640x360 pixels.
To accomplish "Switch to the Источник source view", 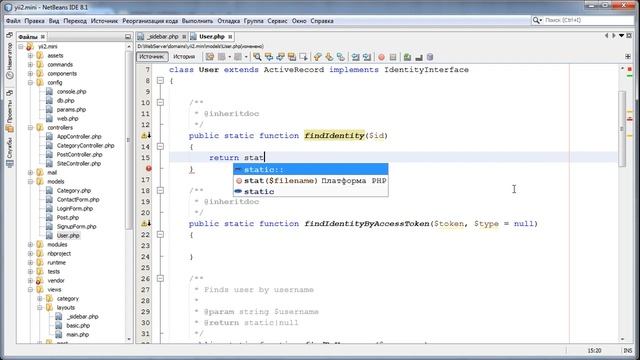I will (x=152, y=57).
